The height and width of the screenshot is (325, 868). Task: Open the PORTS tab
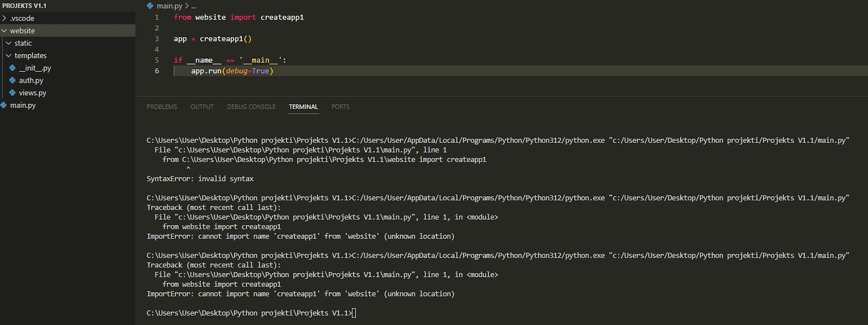340,107
